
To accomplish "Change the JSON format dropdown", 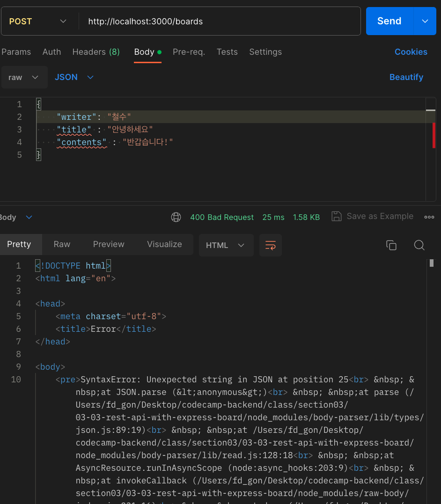I will tap(74, 77).
